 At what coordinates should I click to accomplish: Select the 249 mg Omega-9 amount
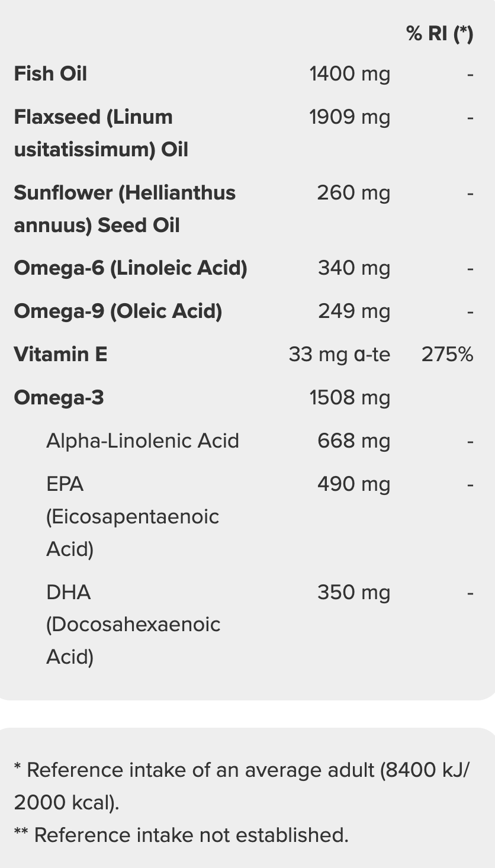[x=353, y=311]
